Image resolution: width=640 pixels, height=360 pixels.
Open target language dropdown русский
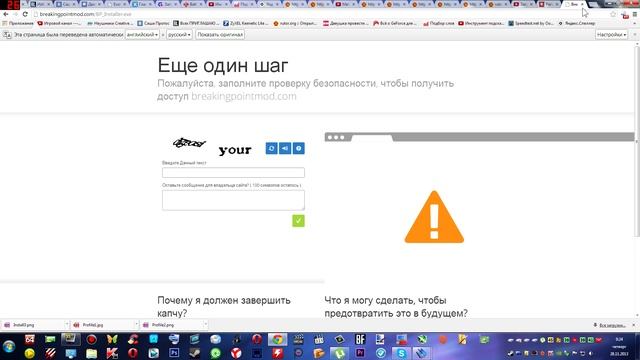pyautogui.click(x=179, y=35)
